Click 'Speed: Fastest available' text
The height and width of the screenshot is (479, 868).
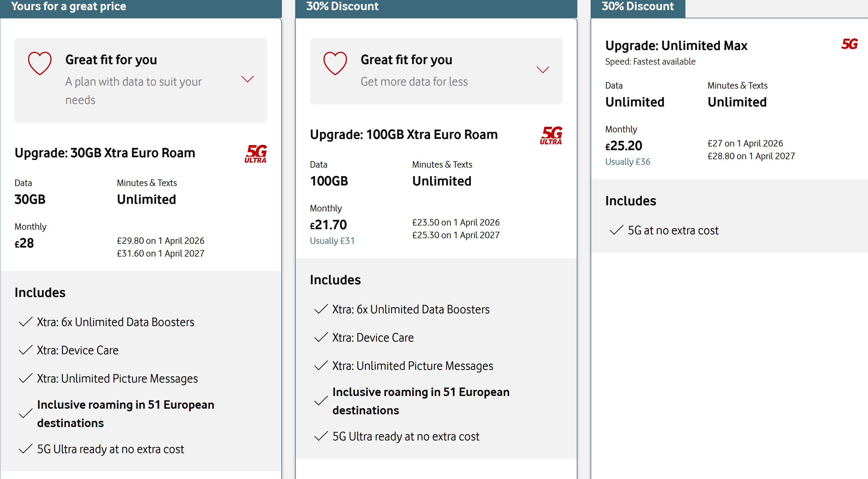[650, 62]
